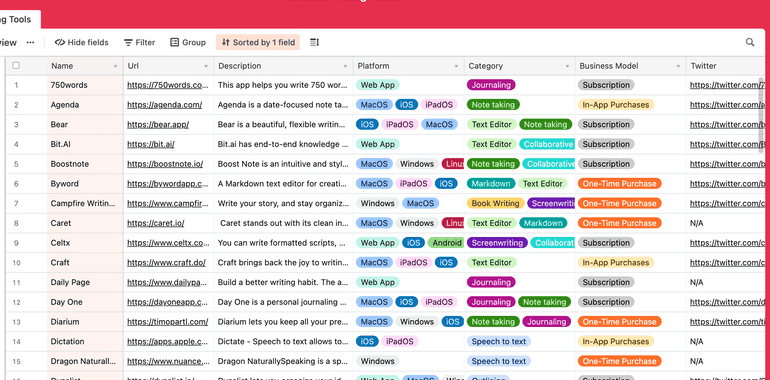
Task: Open the Filter option
Action: (139, 42)
